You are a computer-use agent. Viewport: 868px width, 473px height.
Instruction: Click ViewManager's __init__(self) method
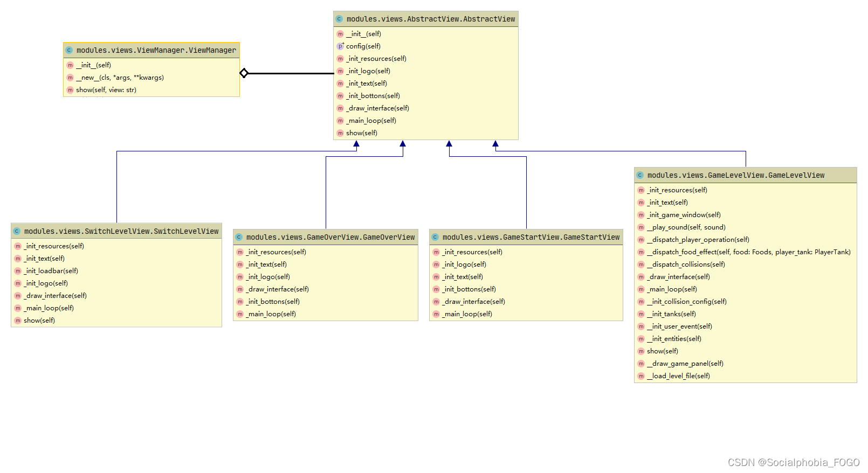[x=93, y=65]
